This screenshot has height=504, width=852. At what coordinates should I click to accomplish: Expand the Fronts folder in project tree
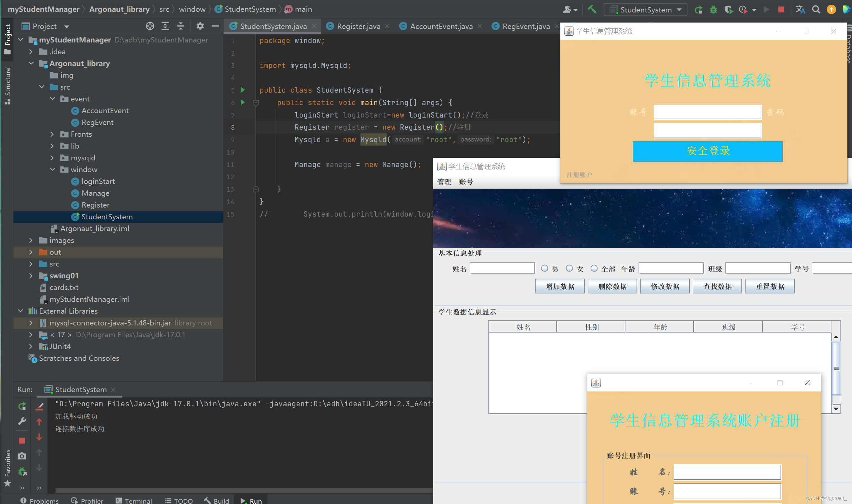tap(52, 134)
